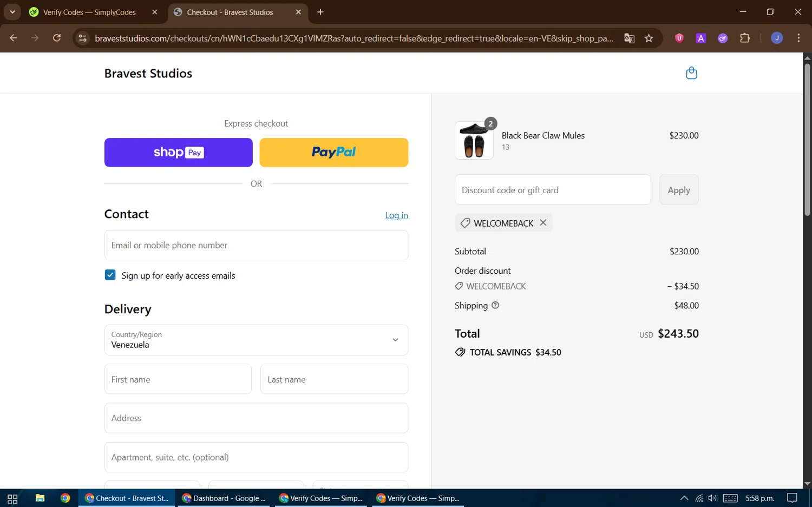Open the shopping bag cart icon

[691, 73]
